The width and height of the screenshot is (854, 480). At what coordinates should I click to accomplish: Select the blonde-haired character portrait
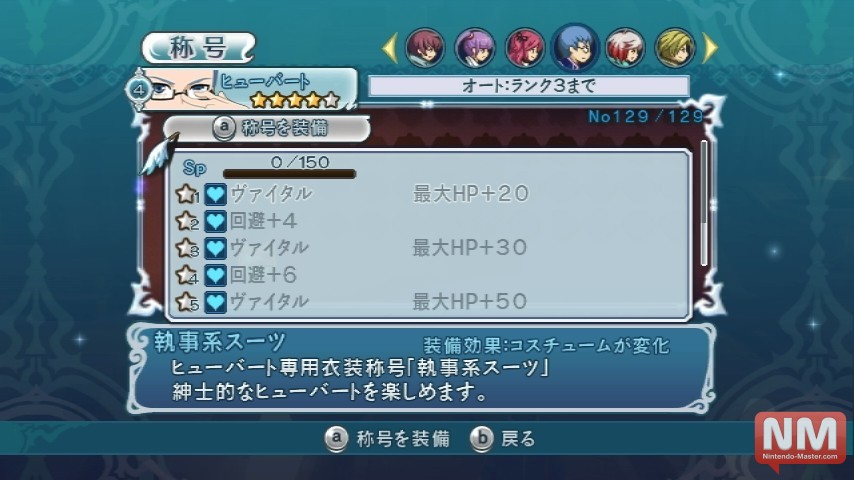675,48
